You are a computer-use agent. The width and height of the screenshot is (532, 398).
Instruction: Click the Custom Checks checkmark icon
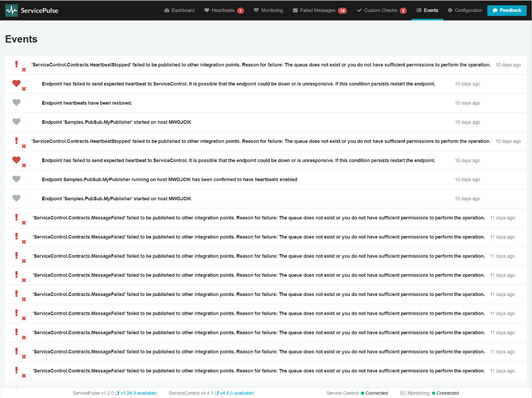pyautogui.click(x=359, y=10)
